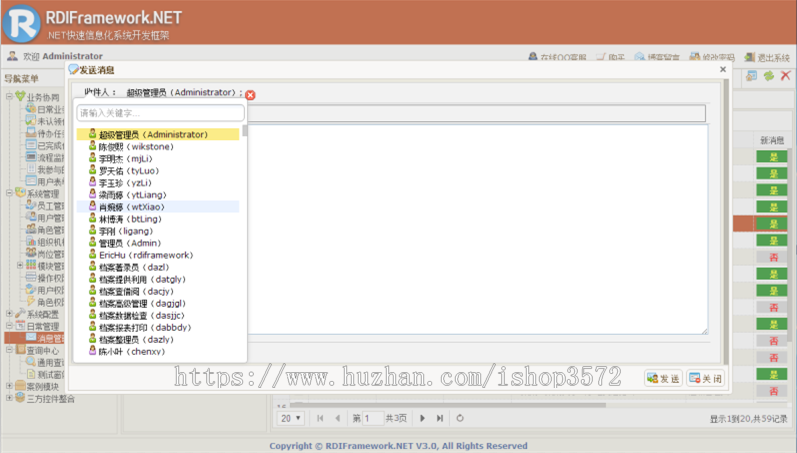797x453 pixels.
Task: Use the user dropdown list scrollbar
Action: [245, 131]
